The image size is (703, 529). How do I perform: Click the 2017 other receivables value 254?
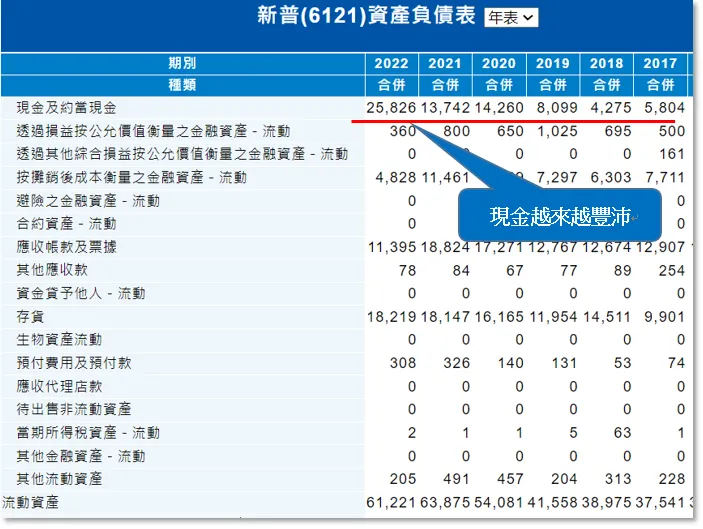point(672,270)
